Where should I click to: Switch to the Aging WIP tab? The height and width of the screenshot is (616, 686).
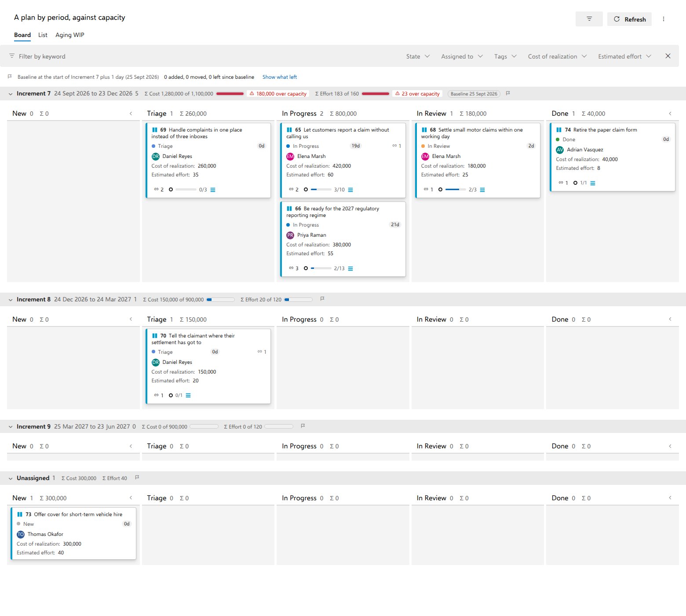[69, 35]
